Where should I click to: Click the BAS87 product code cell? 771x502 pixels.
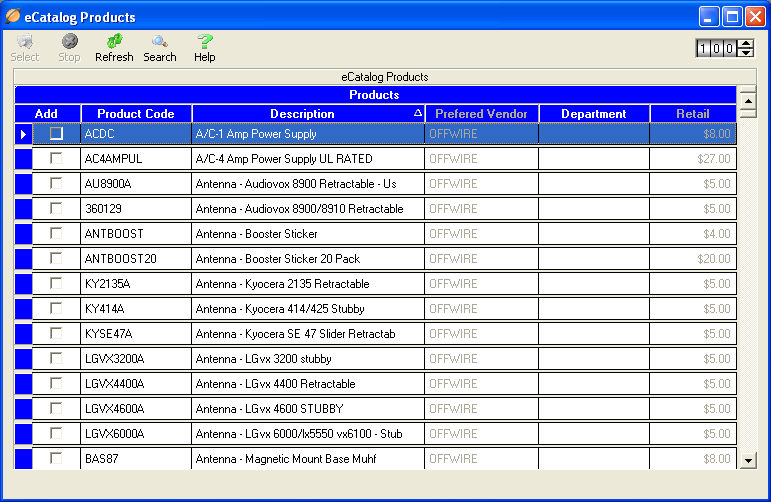[136, 459]
